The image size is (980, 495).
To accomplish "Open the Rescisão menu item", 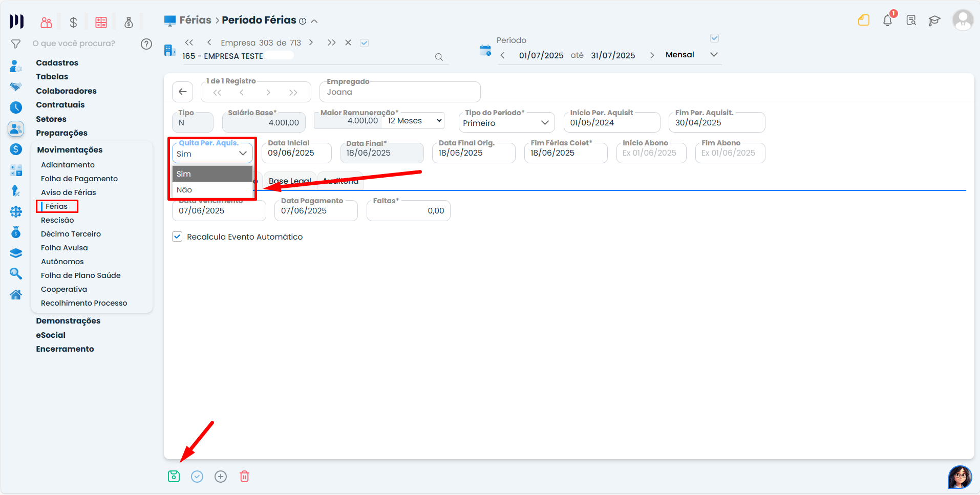I will point(57,220).
